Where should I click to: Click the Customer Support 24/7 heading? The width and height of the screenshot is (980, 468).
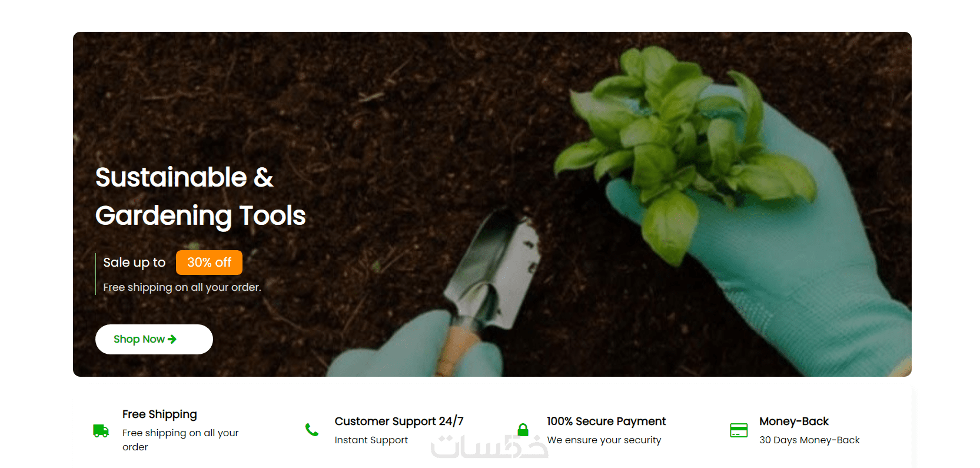[x=399, y=421]
